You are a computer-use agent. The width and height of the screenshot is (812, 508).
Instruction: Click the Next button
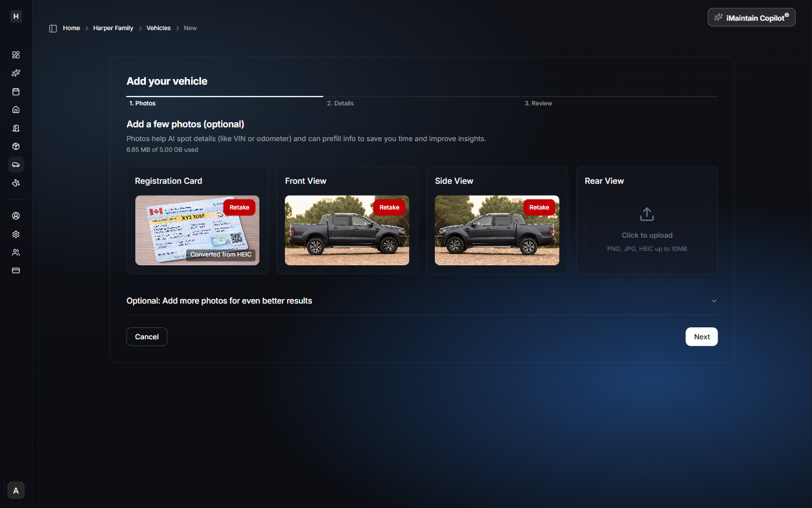[701, 336]
